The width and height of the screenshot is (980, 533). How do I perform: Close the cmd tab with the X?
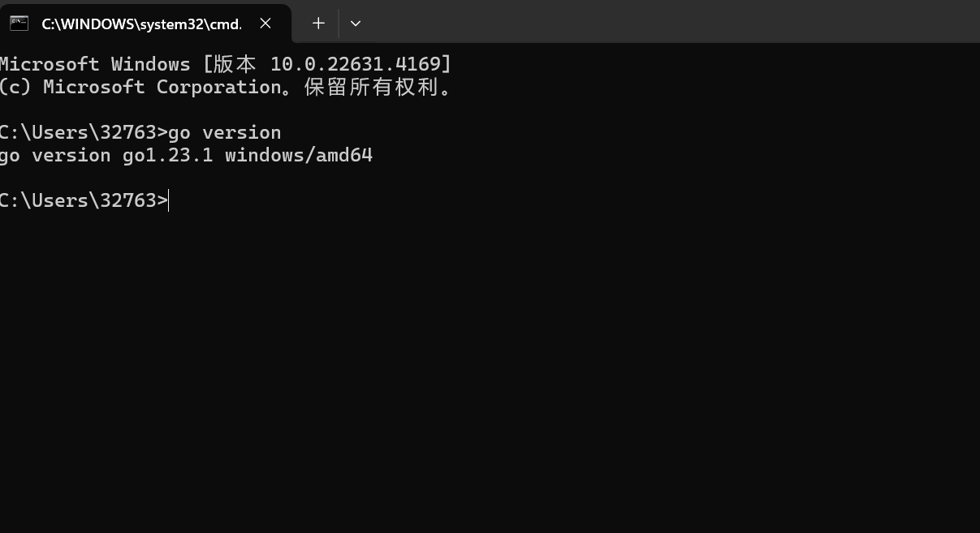coord(266,23)
